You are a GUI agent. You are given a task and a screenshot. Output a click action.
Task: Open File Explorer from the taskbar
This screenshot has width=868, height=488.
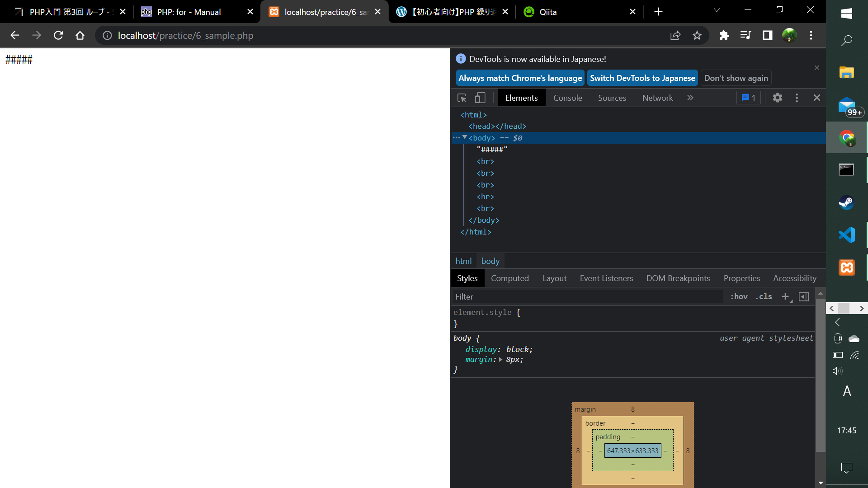(x=846, y=72)
